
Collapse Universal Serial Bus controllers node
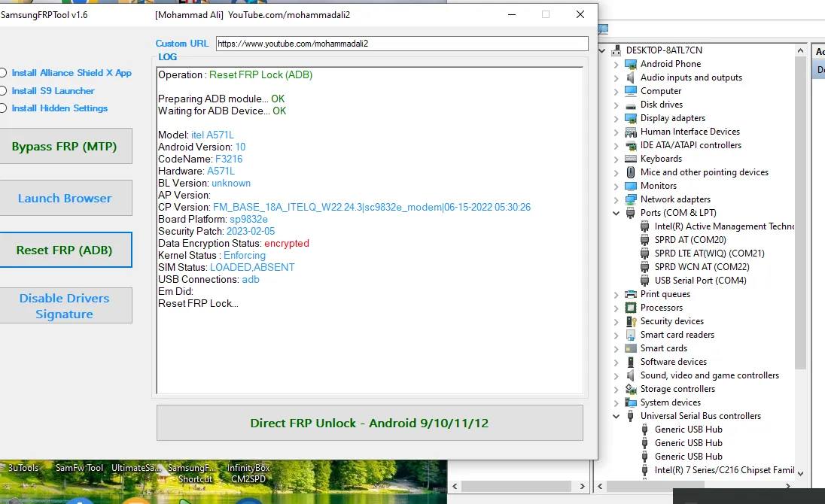click(616, 416)
